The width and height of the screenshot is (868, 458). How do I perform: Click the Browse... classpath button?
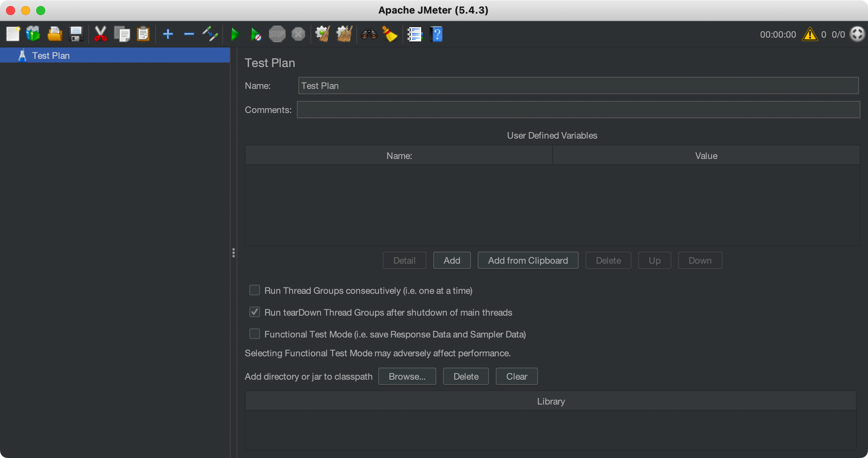pos(407,376)
